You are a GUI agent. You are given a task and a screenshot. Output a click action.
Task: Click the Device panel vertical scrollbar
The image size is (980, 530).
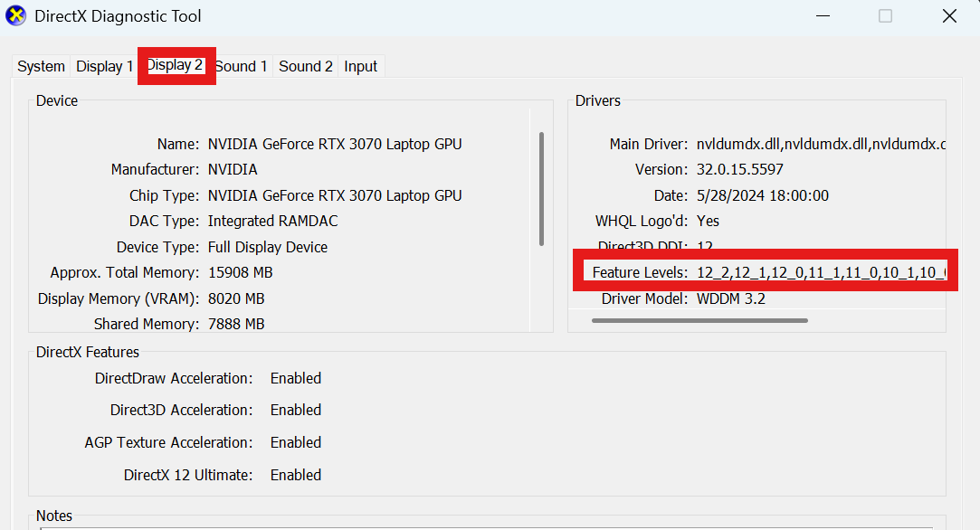[x=541, y=189]
